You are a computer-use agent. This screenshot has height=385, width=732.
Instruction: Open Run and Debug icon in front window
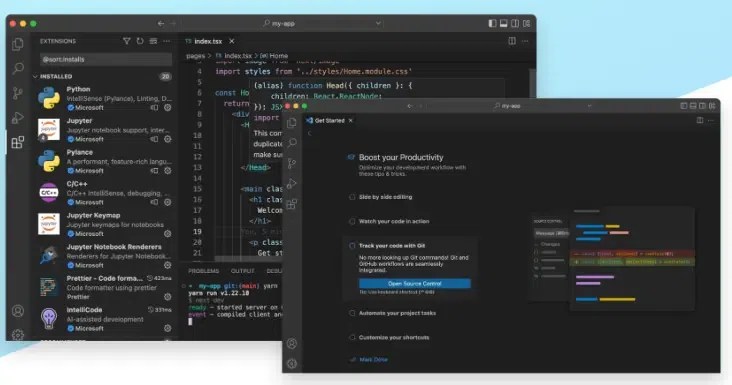(292, 184)
